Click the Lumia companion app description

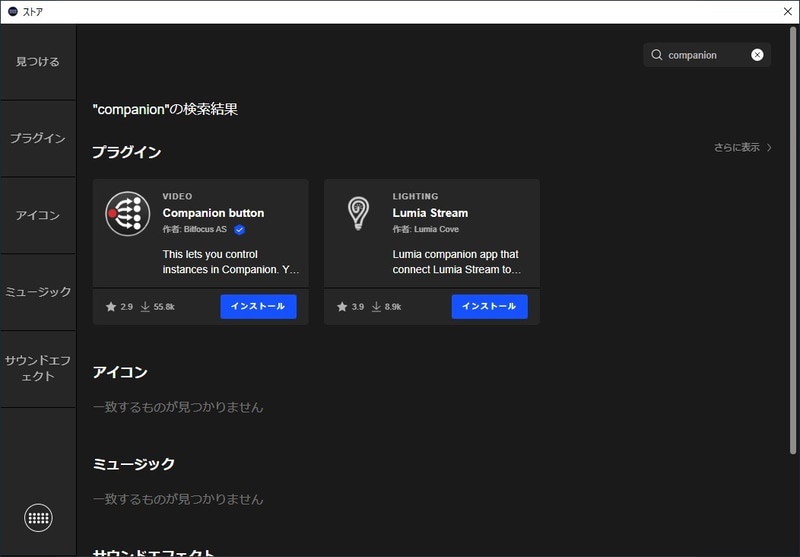[457, 262]
